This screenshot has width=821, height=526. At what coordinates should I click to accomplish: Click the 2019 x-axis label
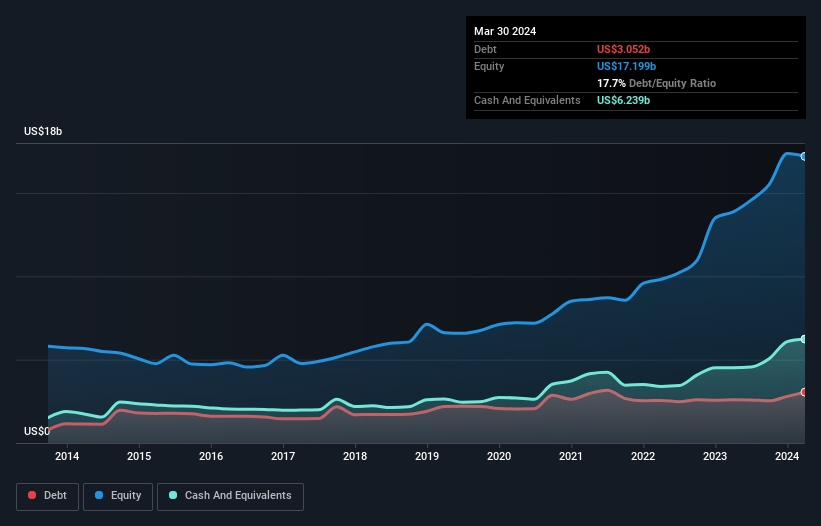pos(427,456)
